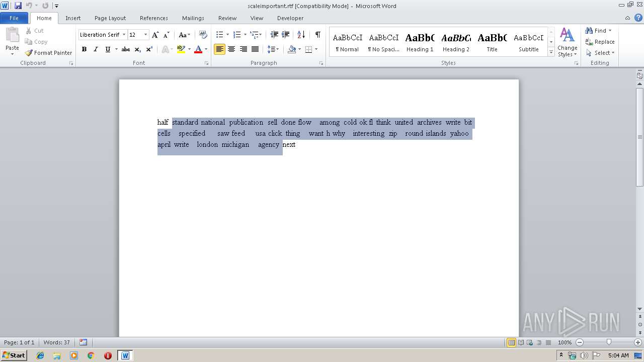644x362 pixels.
Task: Expand the Styles gallery More arrow
Action: (551, 52)
